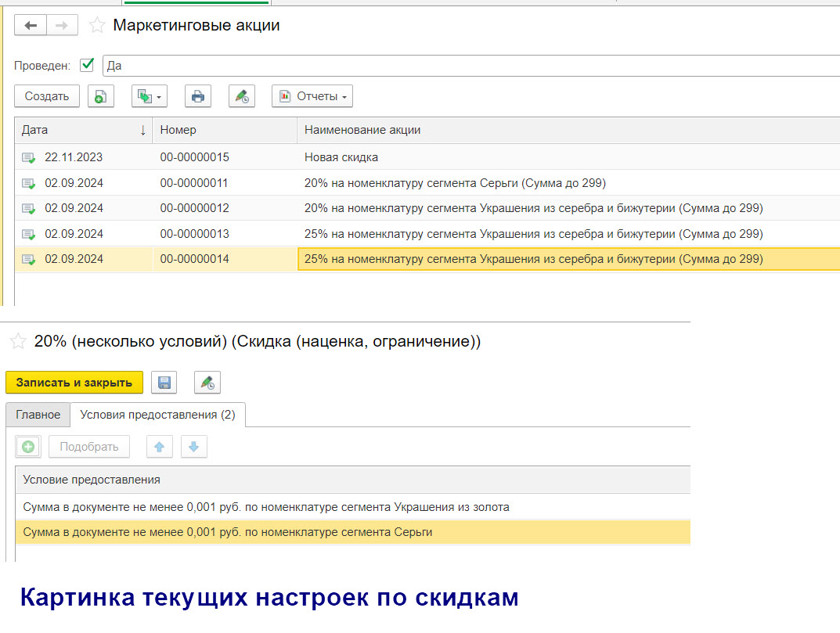Viewport: 840px width, 633px height.
Task: Add Маркетинговые акции to favorites star
Action: click(x=97, y=26)
